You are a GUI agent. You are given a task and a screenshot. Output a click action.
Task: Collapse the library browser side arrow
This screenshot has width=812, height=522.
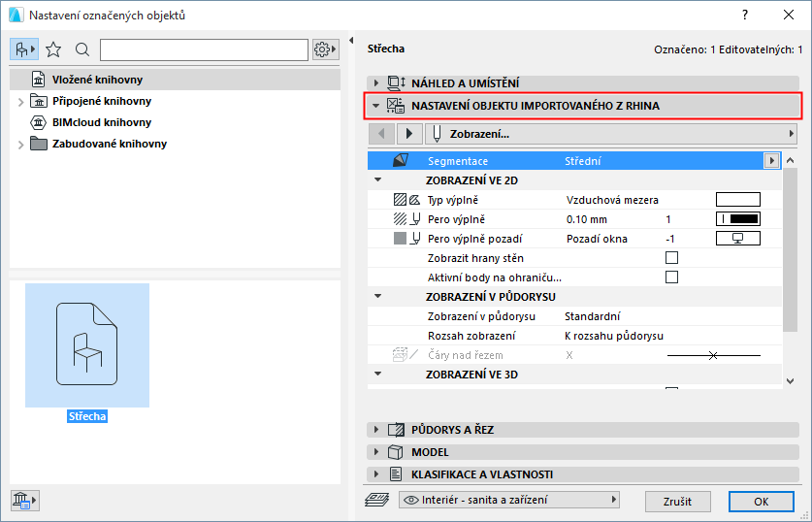[x=351, y=41]
